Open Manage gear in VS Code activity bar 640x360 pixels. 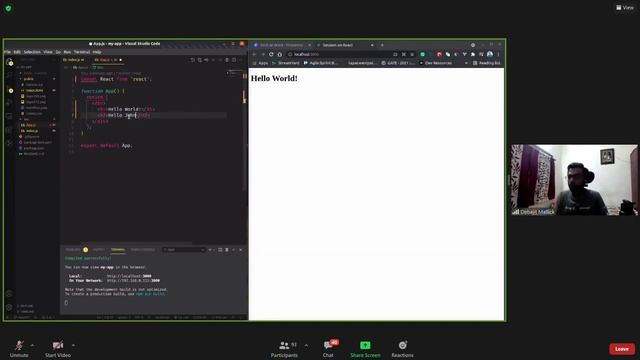(9, 307)
